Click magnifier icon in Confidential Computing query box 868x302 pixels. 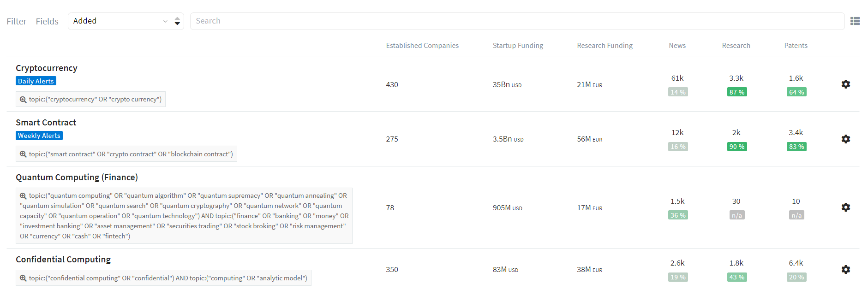tap(23, 278)
